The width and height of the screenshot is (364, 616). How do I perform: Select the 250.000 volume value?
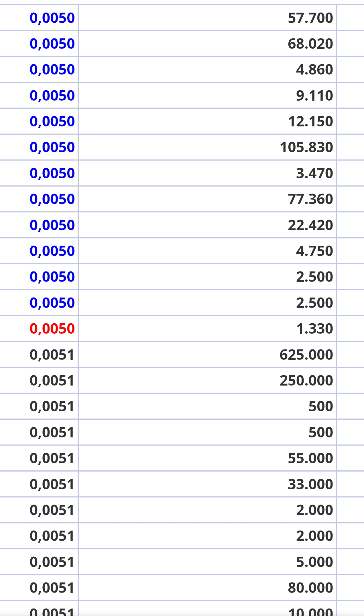306,380
